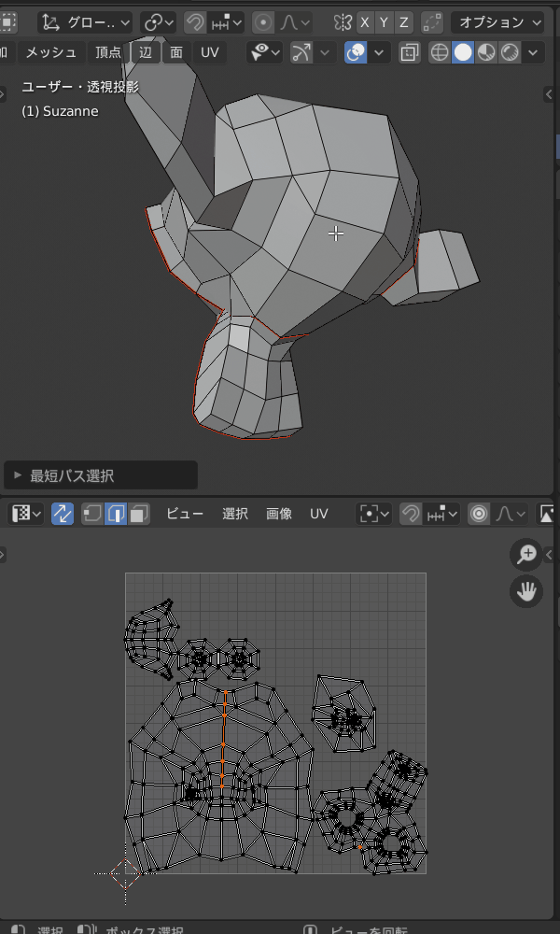Click the ユーザー・透視投影 view label
This screenshot has height=934, width=560.
tap(80, 87)
